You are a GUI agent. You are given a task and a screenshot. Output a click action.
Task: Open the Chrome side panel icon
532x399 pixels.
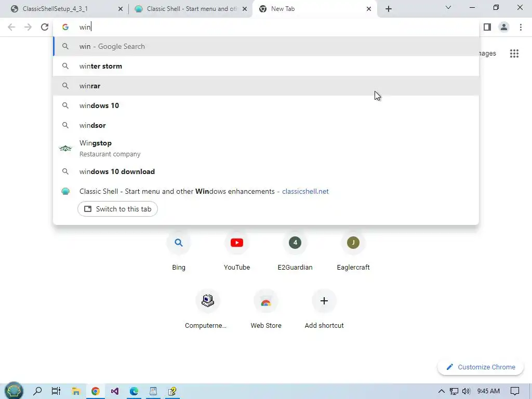point(487,27)
